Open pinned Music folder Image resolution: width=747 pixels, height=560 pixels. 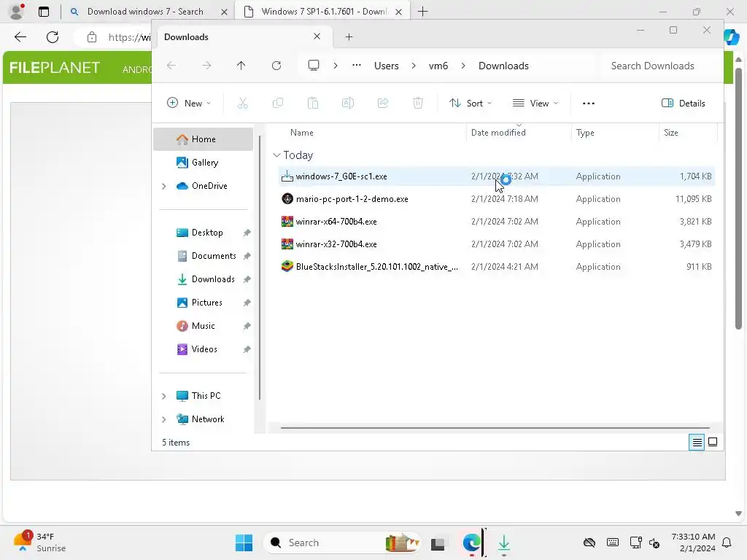pyautogui.click(x=203, y=326)
